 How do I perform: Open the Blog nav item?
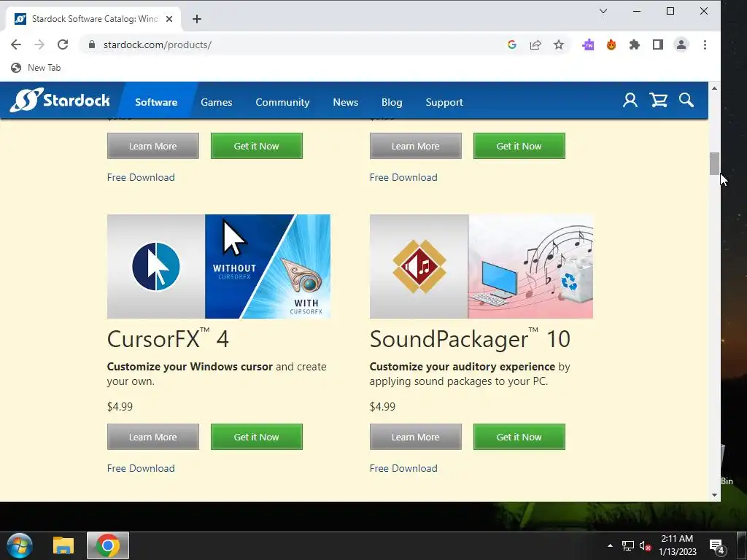[x=392, y=102]
